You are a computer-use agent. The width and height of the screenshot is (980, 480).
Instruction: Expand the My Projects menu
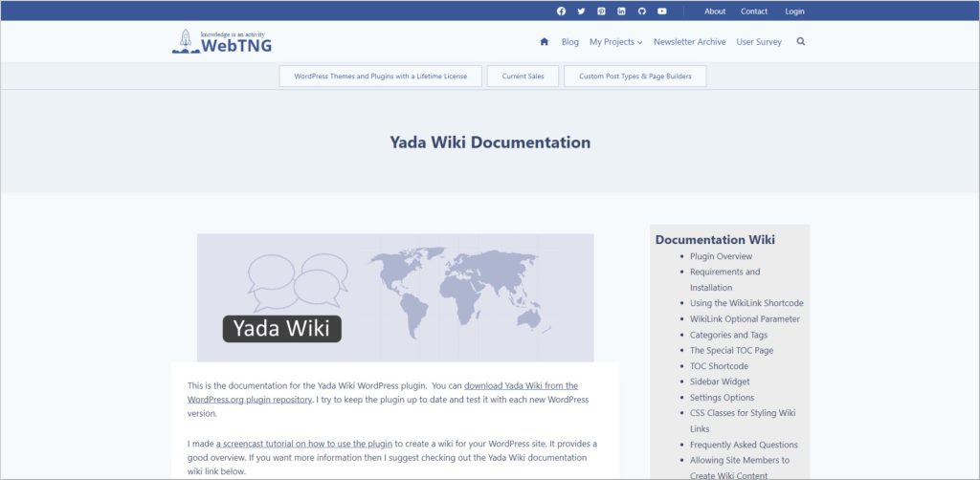click(615, 42)
